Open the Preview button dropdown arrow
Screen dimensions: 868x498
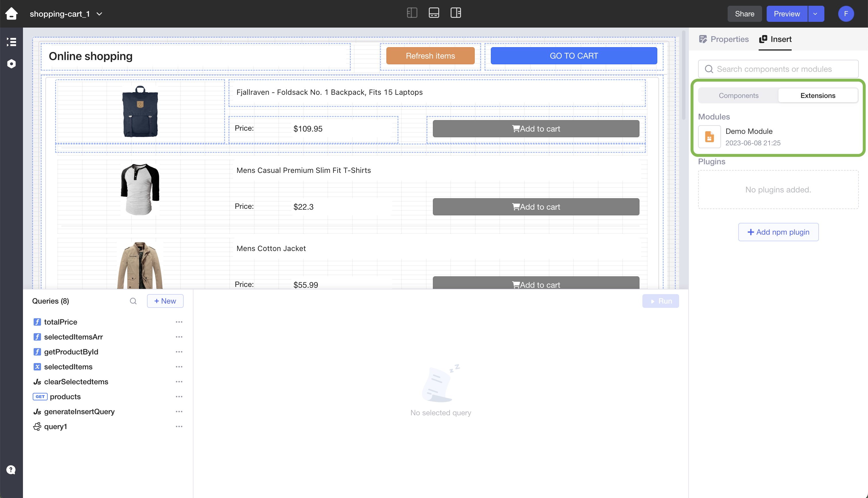pyautogui.click(x=815, y=14)
